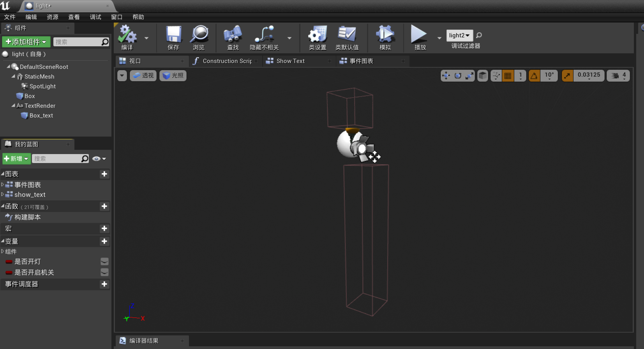Click the 添加组件 add component button
This screenshot has height=349, width=644.
point(26,42)
